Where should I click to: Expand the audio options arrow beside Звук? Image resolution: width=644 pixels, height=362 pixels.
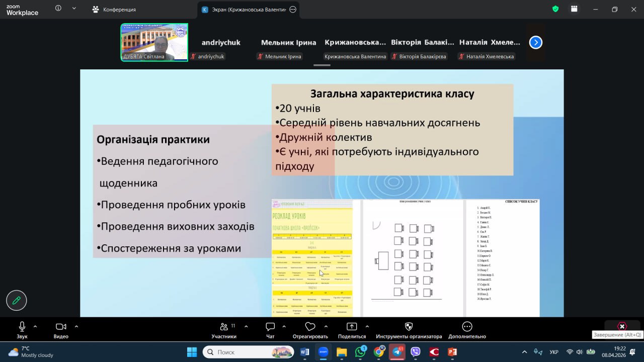(35, 326)
